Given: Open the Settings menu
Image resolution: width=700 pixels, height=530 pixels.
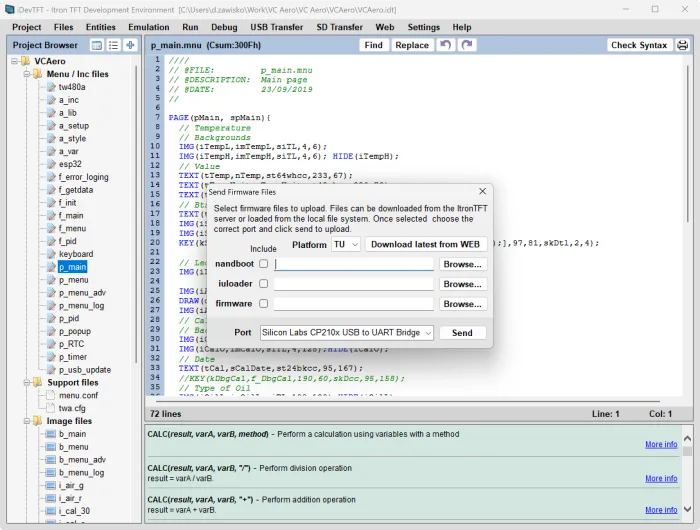Looking at the screenshot, I should tap(424, 27).
